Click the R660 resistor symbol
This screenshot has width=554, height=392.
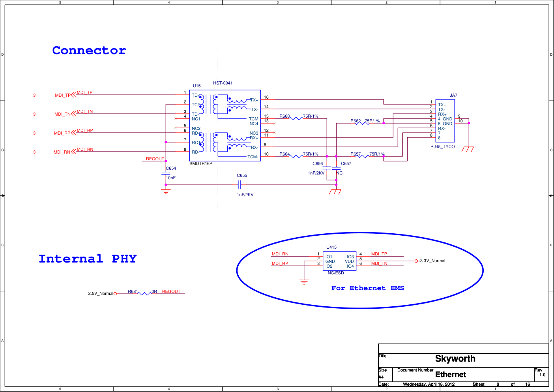296,118
